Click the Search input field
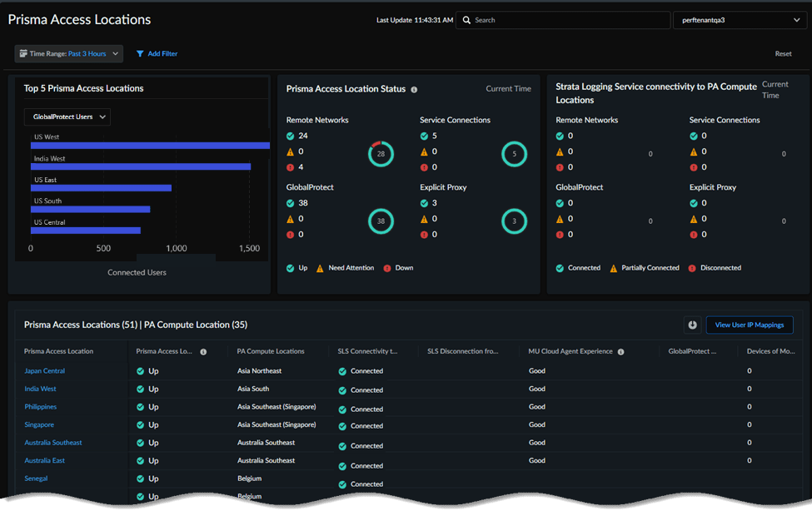 (x=563, y=20)
